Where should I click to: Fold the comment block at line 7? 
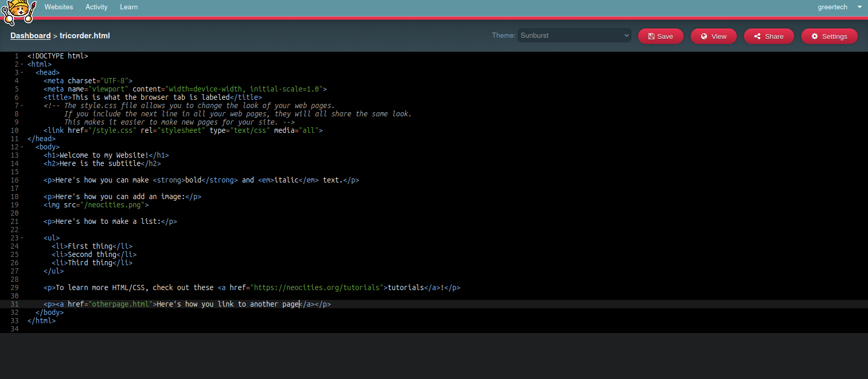[22, 106]
